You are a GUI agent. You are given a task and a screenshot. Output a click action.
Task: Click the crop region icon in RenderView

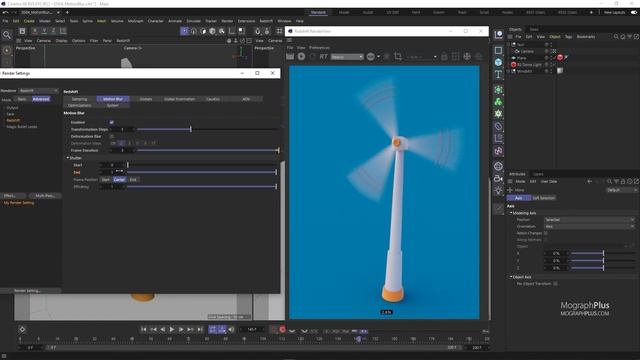click(398, 57)
